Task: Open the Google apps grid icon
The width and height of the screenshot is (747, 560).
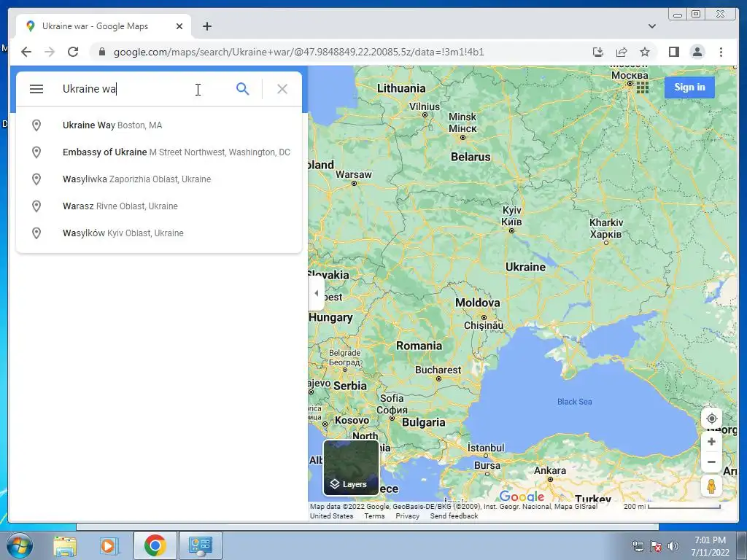Action: point(642,87)
